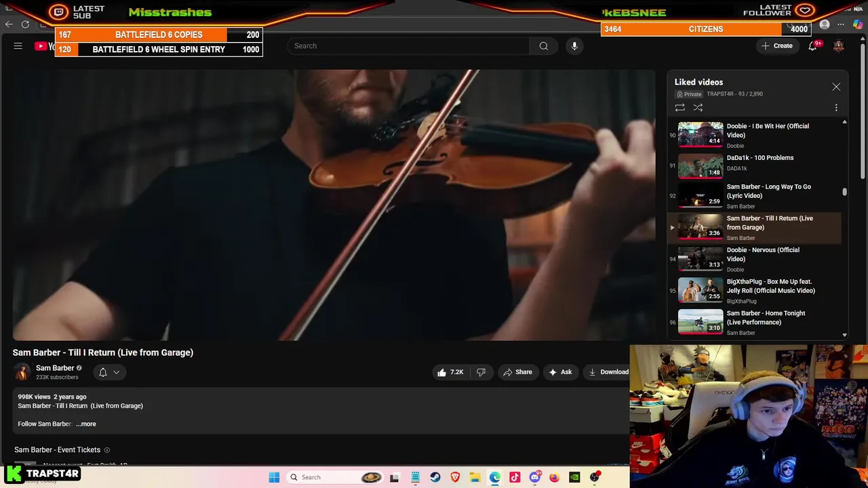Dislike the video with thumbs down
868x488 pixels.
(x=481, y=372)
